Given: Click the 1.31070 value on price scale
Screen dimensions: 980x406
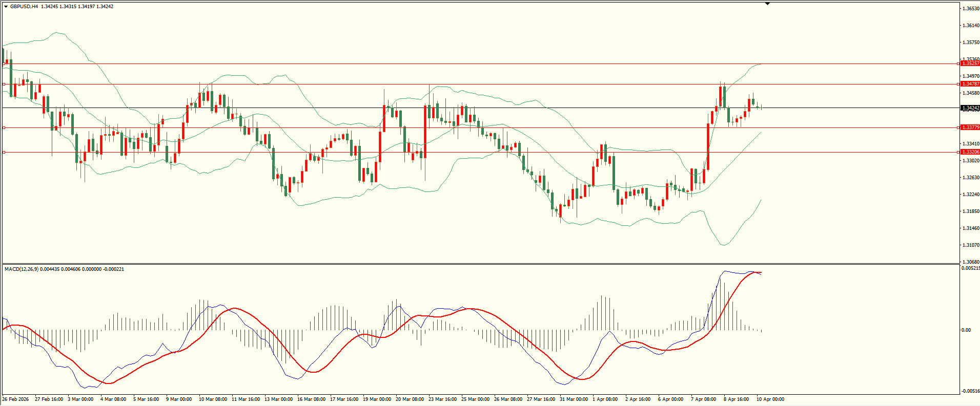Looking at the screenshot, I should pyautogui.click(x=970, y=245).
